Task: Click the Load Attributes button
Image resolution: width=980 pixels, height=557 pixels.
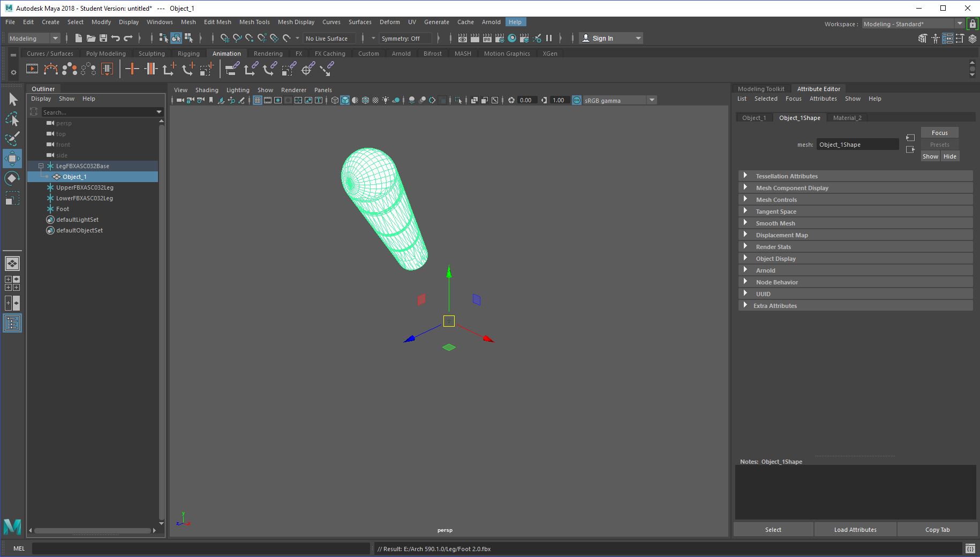Action: 855,530
